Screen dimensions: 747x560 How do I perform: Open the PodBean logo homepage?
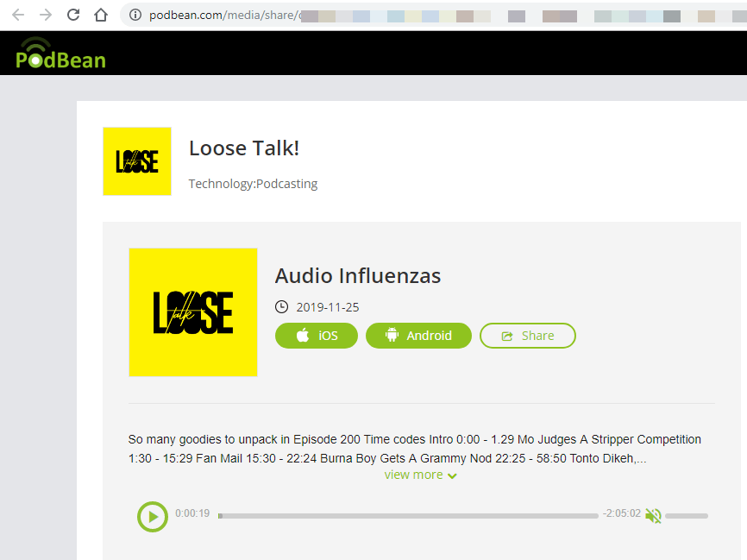(60, 53)
